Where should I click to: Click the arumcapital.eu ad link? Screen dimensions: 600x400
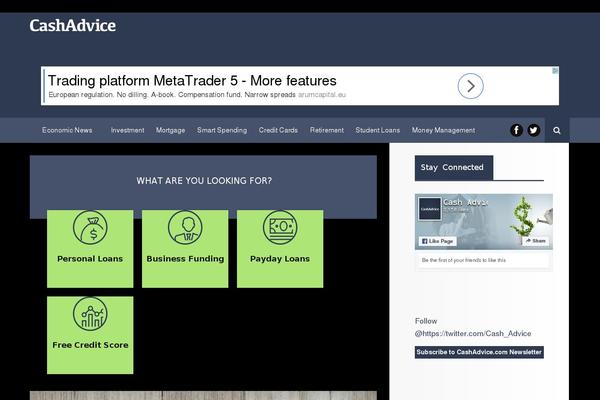(322, 95)
